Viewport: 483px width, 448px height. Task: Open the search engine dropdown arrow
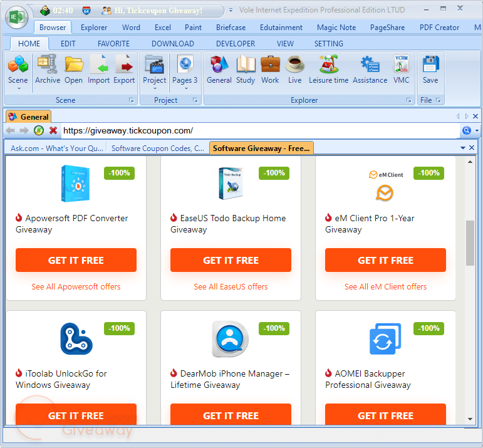[x=477, y=131]
